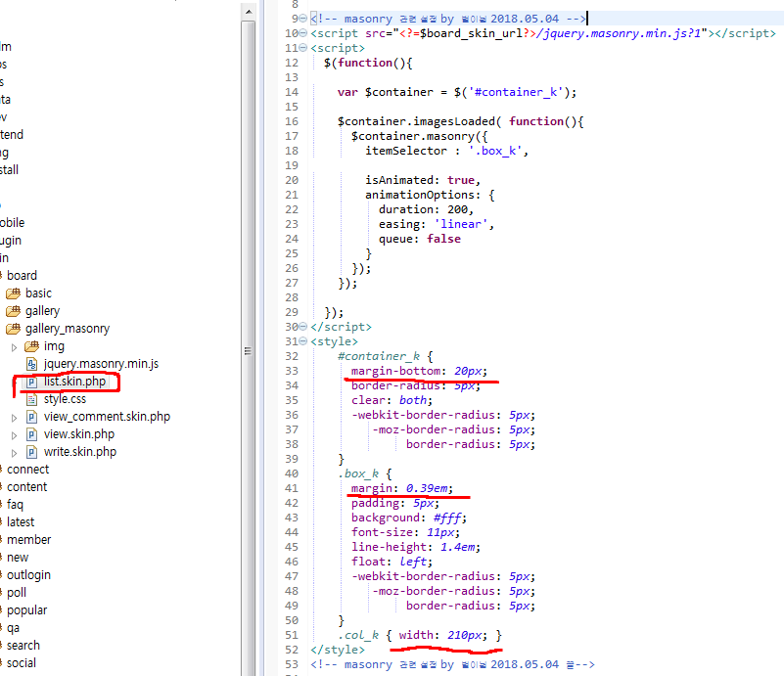Click the list.skin.php PHP file icon
The height and width of the screenshot is (676, 784).
(31, 382)
